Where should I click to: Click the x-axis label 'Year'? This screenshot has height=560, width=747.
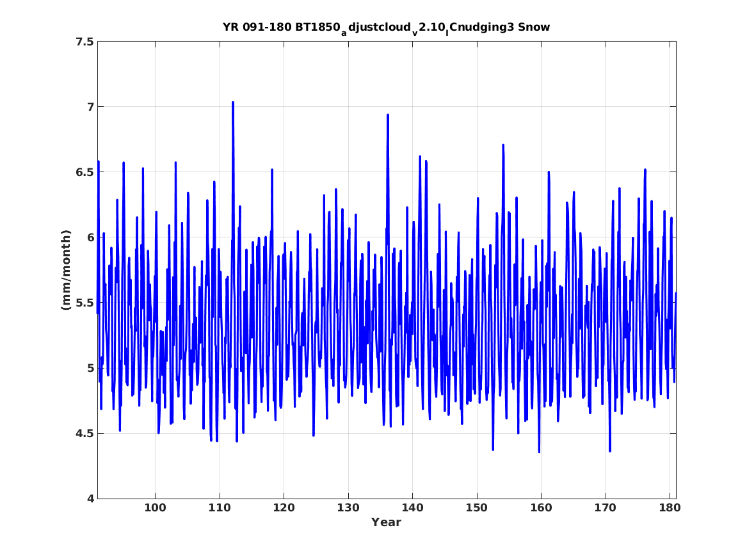387,522
